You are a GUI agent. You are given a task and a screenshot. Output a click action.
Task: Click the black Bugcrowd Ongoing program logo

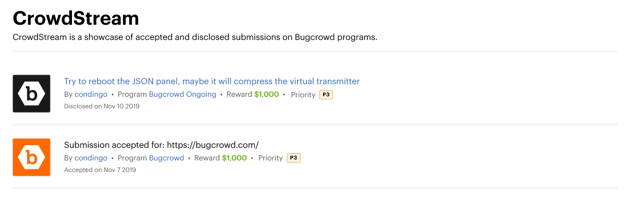pos(32,94)
